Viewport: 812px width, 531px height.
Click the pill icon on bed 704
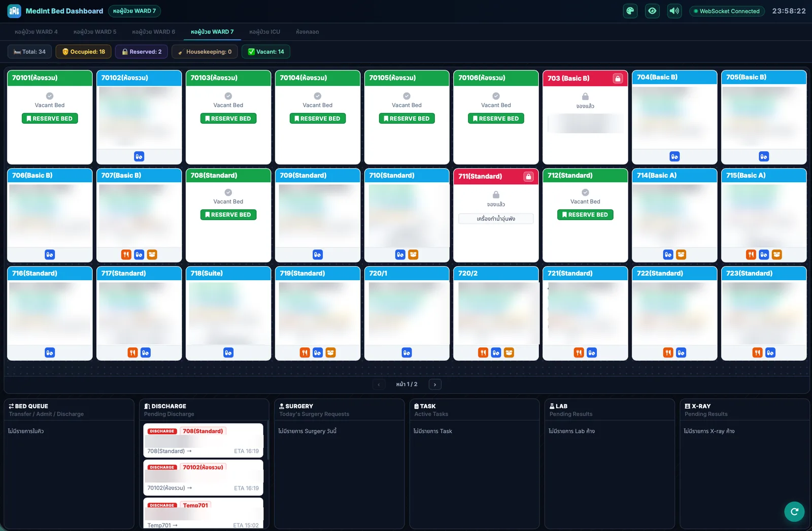click(x=674, y=156)
